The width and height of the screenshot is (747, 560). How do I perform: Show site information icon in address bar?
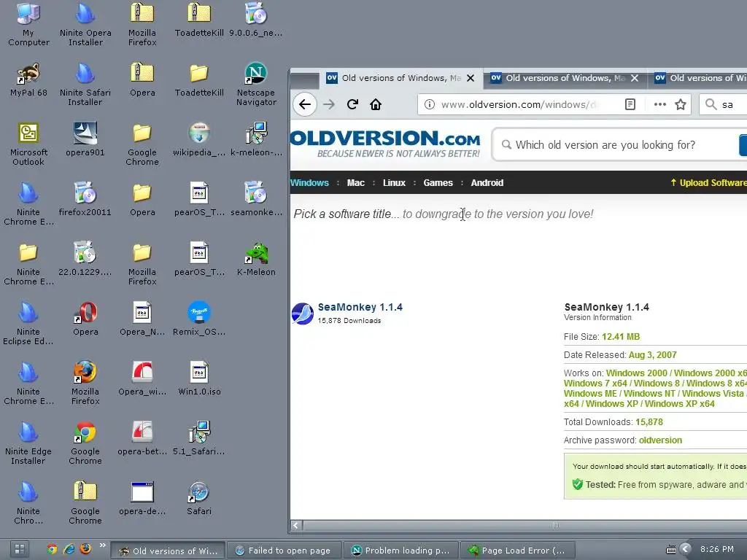429,104
